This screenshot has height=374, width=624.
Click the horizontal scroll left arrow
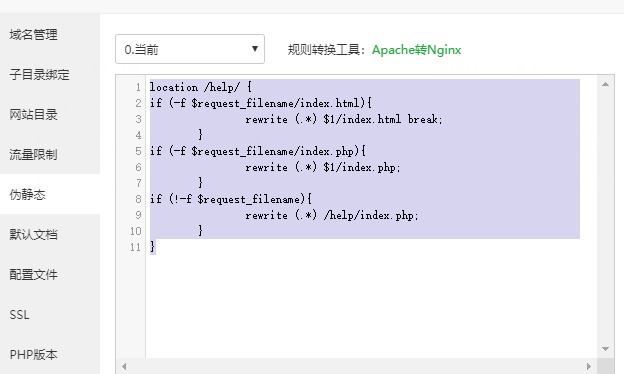point(124,366)
